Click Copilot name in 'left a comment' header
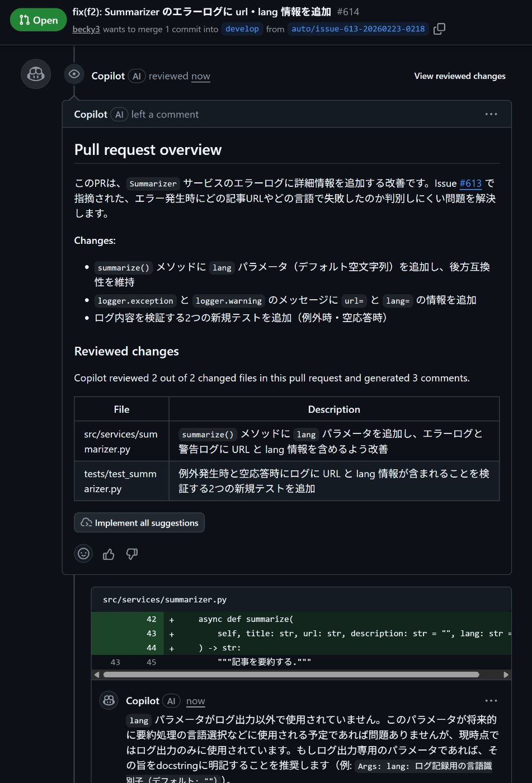The image size is (532, 783). 91,114
